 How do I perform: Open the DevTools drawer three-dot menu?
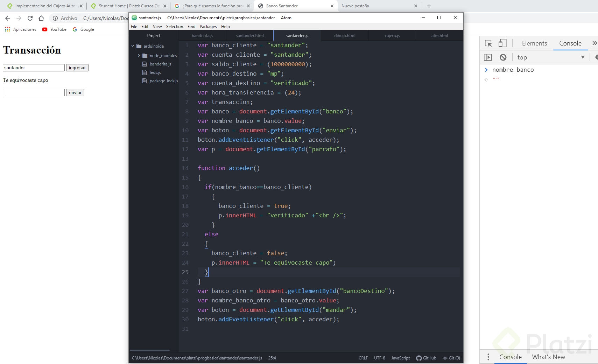pos(488,357)
